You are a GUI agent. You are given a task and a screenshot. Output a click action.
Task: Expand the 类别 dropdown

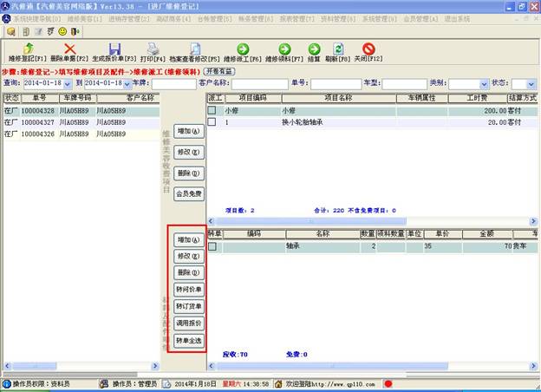pyautogui.click(x=483, y=84)
